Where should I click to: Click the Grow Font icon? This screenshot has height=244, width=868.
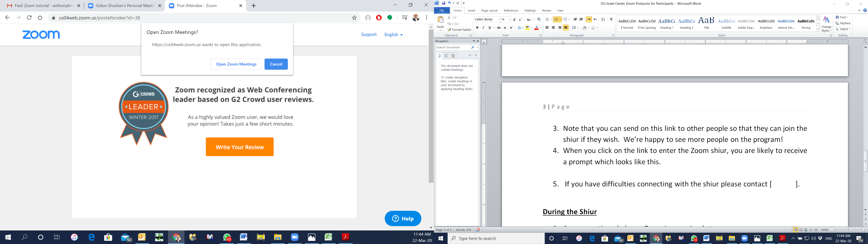pyautogui.click(x=514, y=20)
